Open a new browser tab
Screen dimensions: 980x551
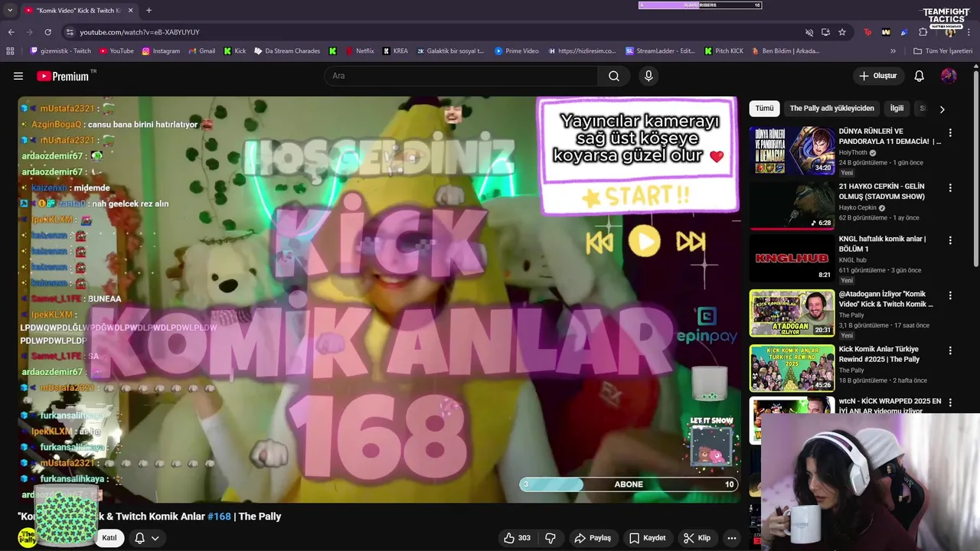click(149, 11)
